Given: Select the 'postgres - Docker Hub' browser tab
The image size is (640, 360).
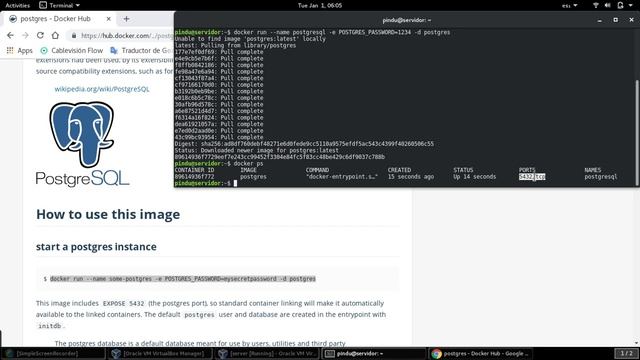Looking at the screenshot, I should [x=59, y=19].
